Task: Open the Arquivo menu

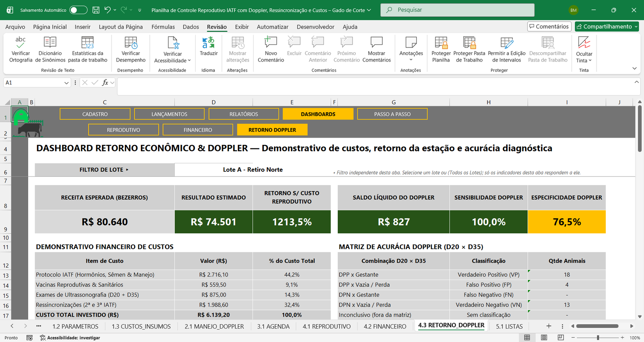Action: [15, 27]
